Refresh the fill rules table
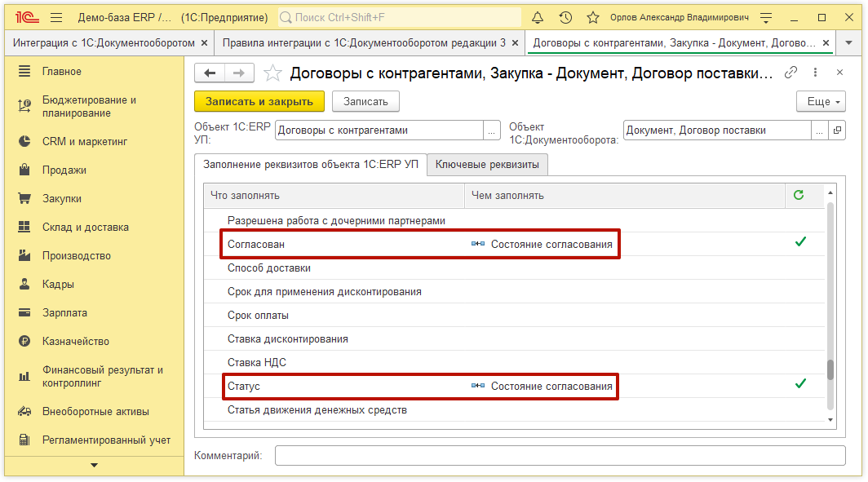 pos(798,195)
